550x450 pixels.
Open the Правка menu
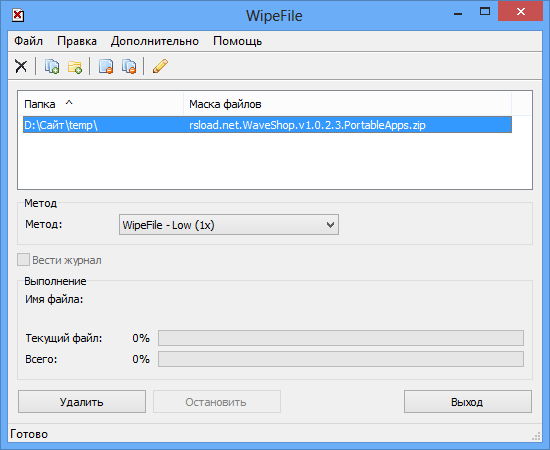click(x=77, y=41)
